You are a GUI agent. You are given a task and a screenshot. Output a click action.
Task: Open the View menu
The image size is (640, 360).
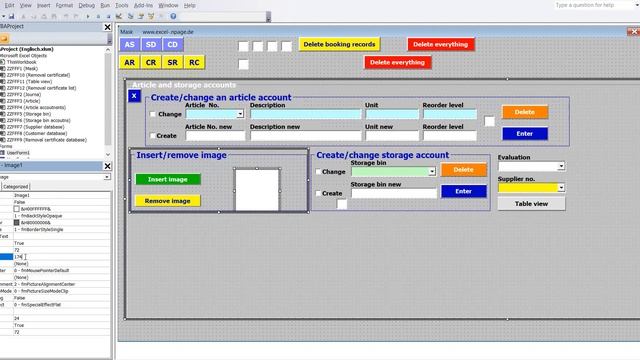(x=25, y=5)
